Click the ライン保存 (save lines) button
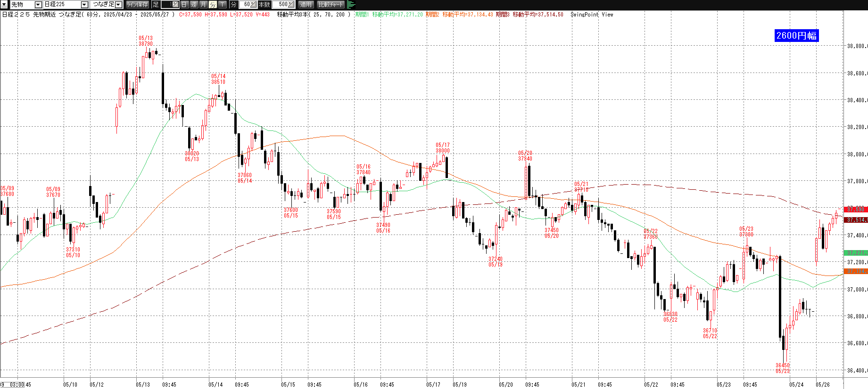This screenshot has height=389, width=868. (x=137, y=5)
